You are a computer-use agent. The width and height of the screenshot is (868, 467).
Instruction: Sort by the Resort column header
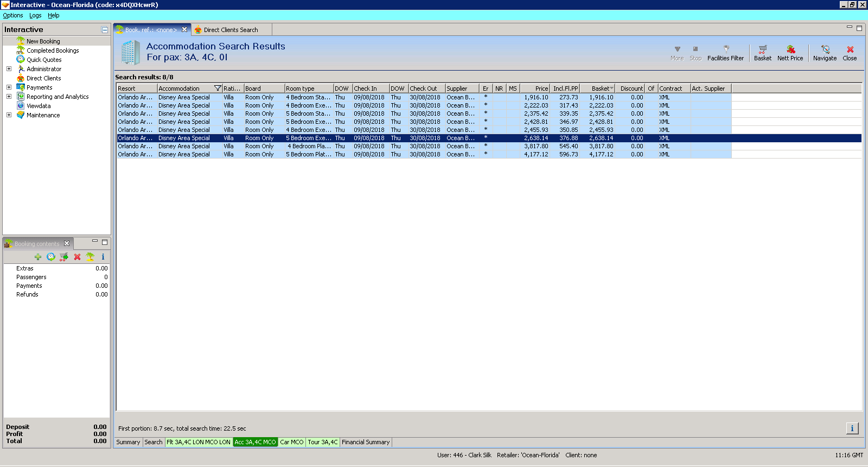137,89
